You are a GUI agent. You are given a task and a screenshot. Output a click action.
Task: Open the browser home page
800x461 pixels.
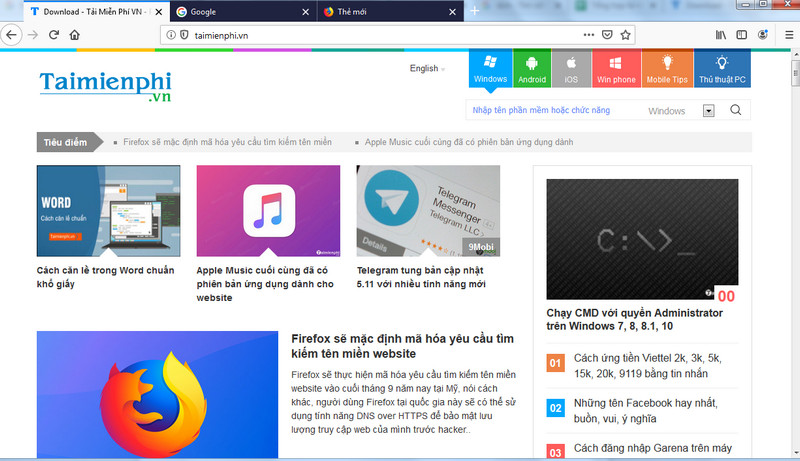click(74, 35)
